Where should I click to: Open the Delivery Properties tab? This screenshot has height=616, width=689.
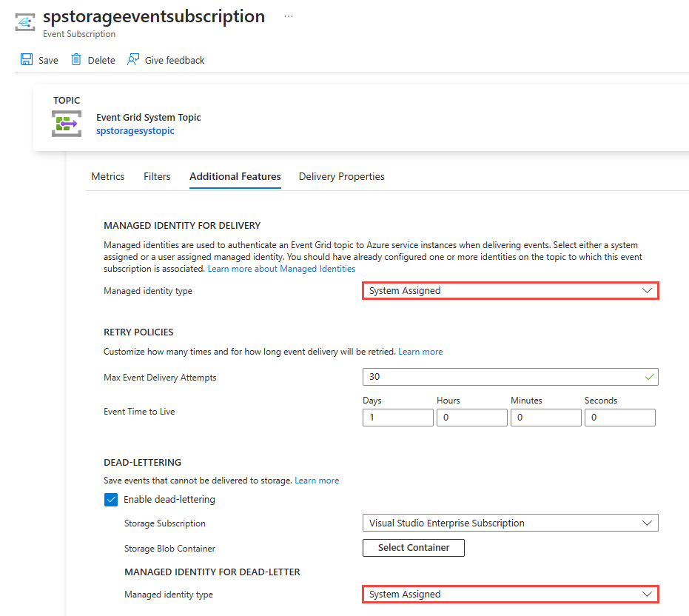(x=341, y=176)
